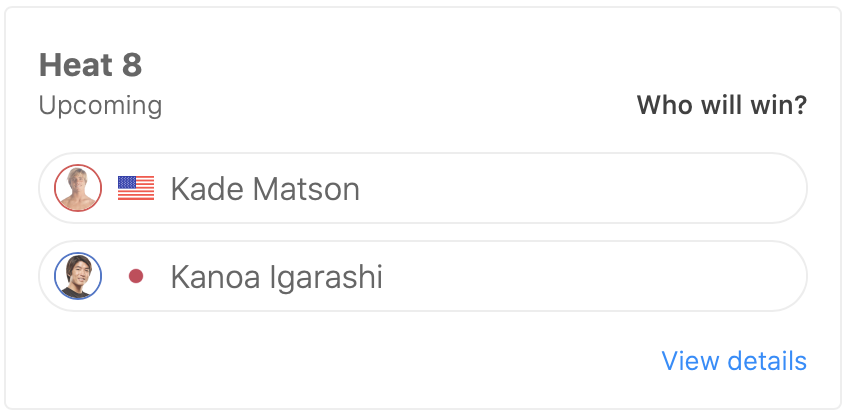The width and height of the screenshot is (848, 414).
Task: Click Kanoa Igarashi's profile photo
Action: [x=78, y=276]
